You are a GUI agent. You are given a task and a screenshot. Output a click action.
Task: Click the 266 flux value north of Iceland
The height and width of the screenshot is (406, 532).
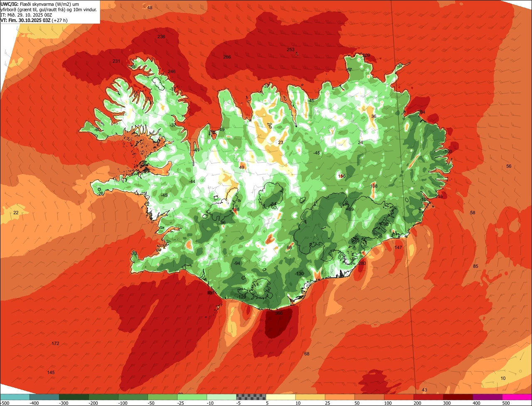coord(227,57)
